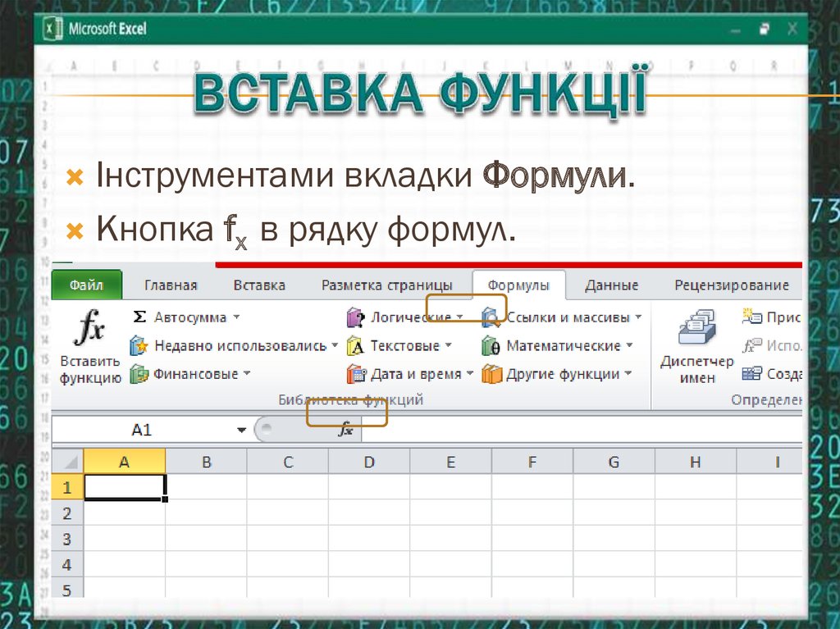840x629 pixels.
Task: Expand the Финансовые dropdown arrow
Action: click(x=247, y=373)
